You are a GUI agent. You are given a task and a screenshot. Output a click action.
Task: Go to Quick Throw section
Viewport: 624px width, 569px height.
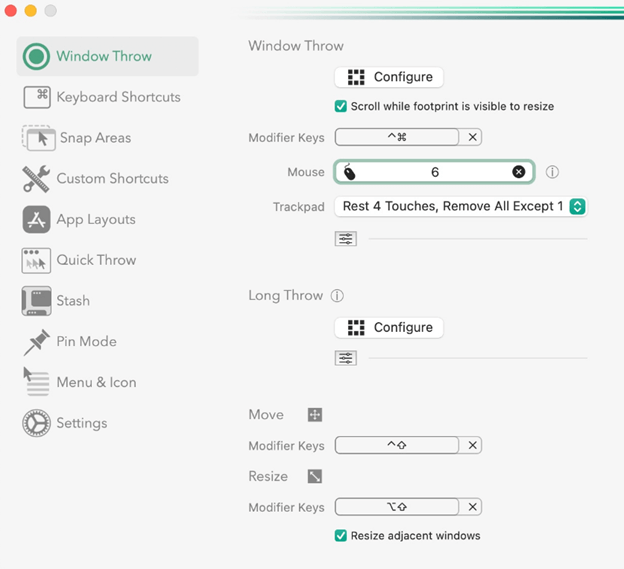click(x=96, y=260)
